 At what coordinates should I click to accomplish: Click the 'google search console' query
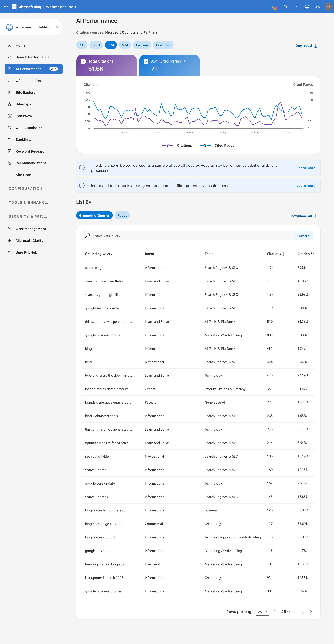[102, 308]
